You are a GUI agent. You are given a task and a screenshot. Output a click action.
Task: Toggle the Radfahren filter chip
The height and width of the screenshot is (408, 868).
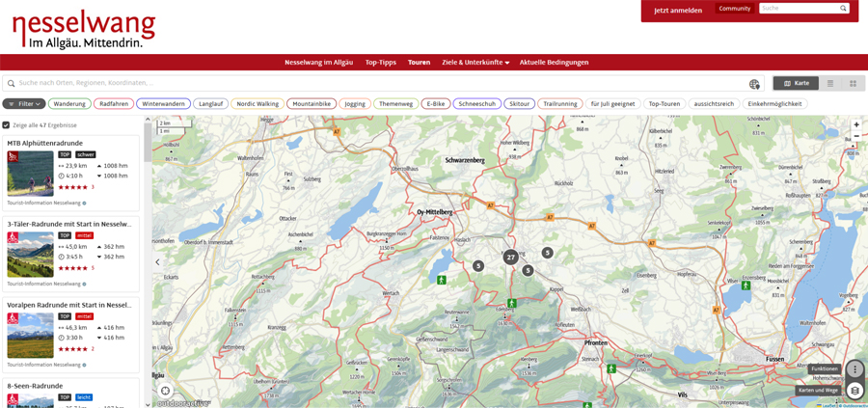pyautogui.click(x=114, y=103)
